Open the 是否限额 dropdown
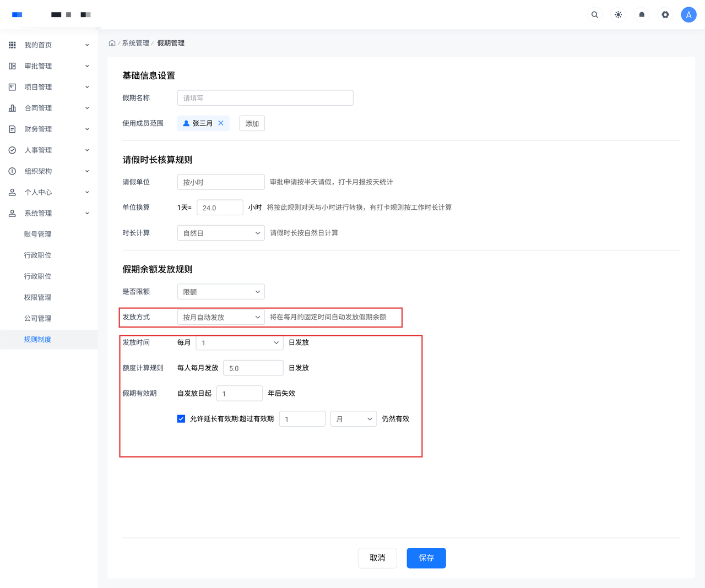 tap(221, 292)
